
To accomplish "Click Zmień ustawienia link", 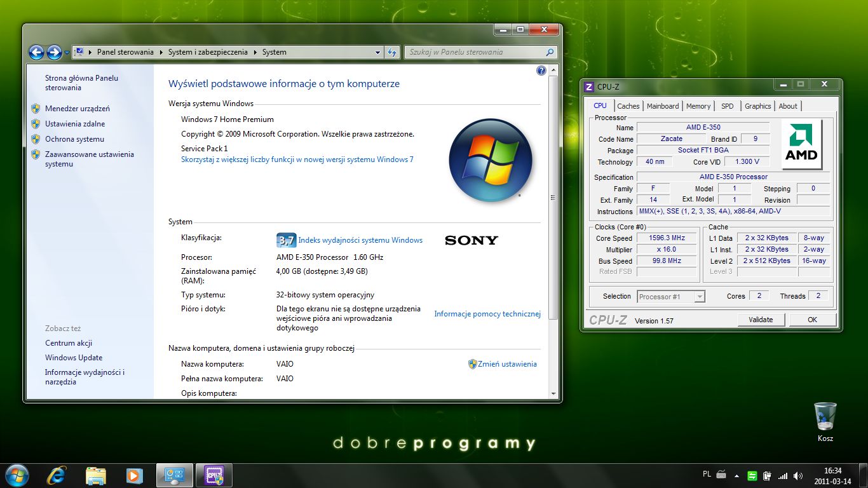I will (506, 364).
